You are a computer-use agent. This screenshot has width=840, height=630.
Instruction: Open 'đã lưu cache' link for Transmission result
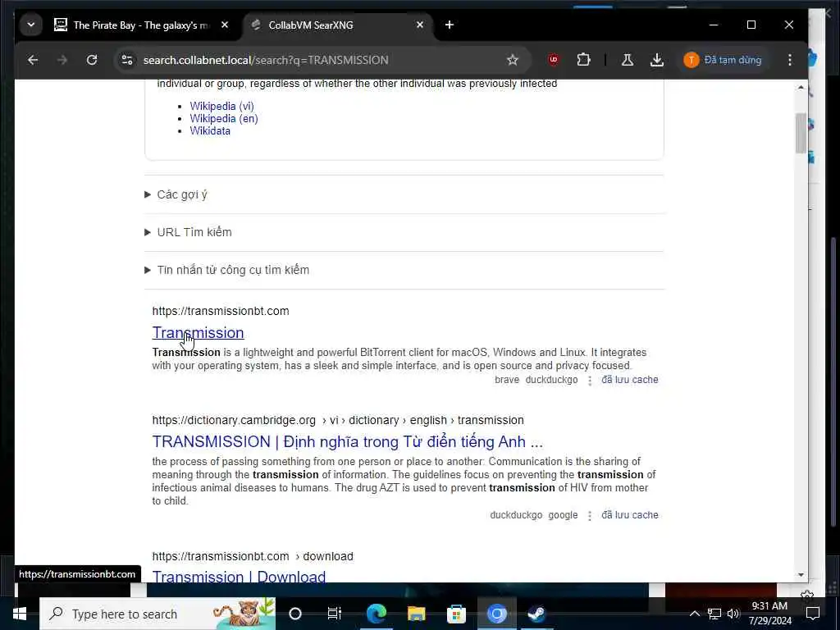click(x=629, y=380)
